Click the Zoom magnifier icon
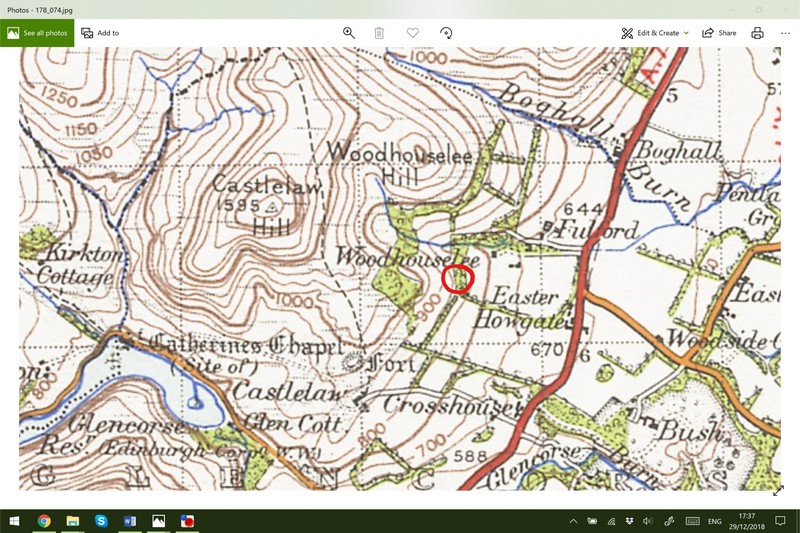 click(349, 33)
